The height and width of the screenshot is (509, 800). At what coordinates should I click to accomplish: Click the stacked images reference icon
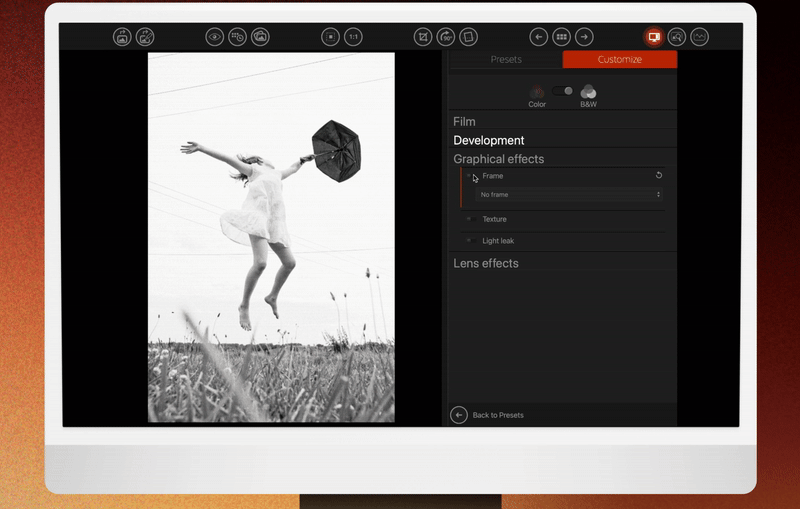pos(260,37)
